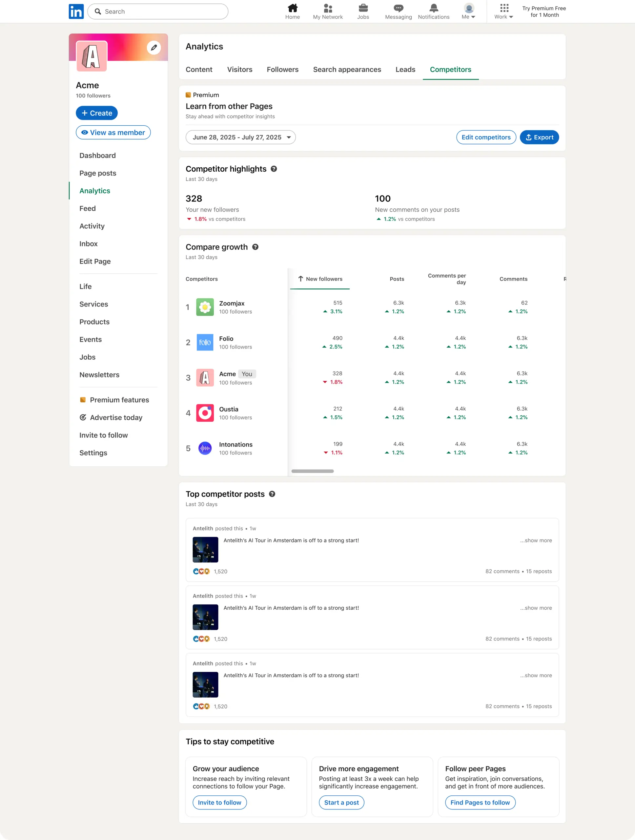Open the Me profile menu
The height and width of the screenshot is (840, 635).
pyautogui.click(x=469, y=11)
